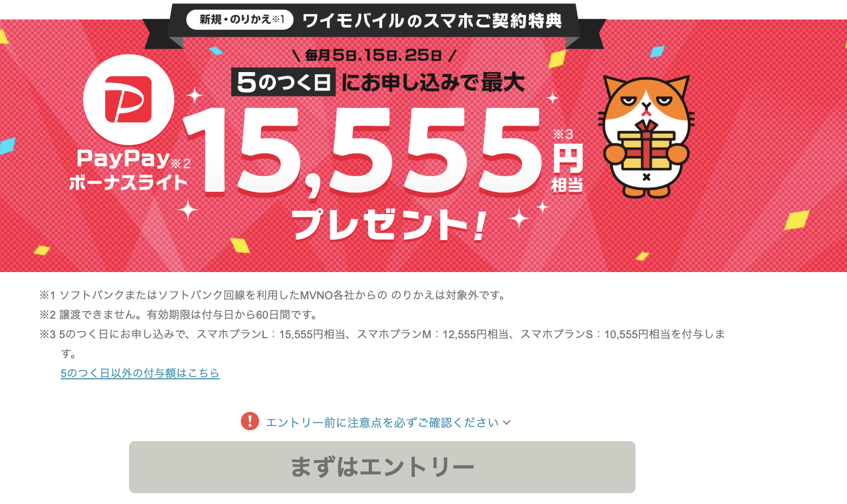Open the エントリー前に注意点を必ずご確認ください notice text
Image resolution: width=847 pixels, height=504 pixels.
(x=382, y=423)
